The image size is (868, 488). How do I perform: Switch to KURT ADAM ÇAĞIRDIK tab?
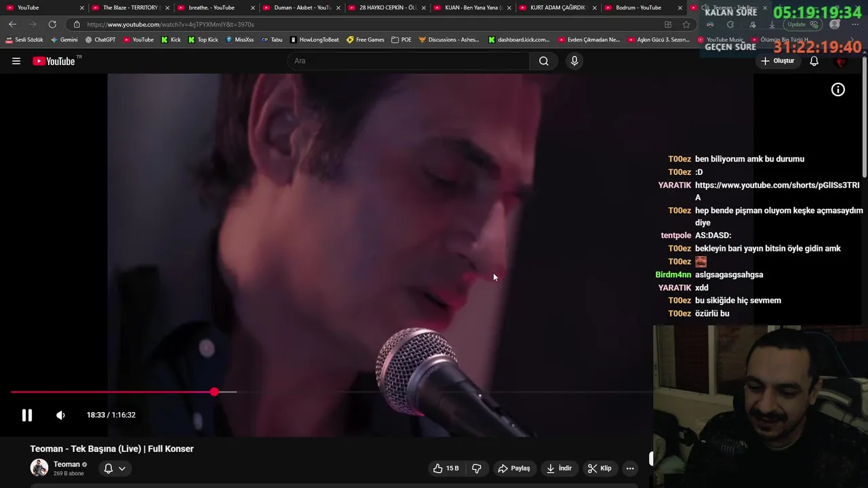click(x=557, y=7)
